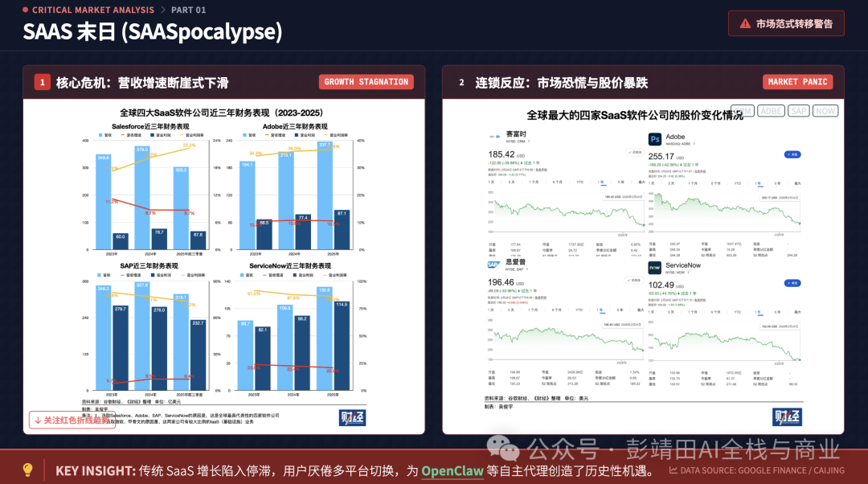Select the NOW ticker chip
The image size is (868, 484).
coord(825,111)
